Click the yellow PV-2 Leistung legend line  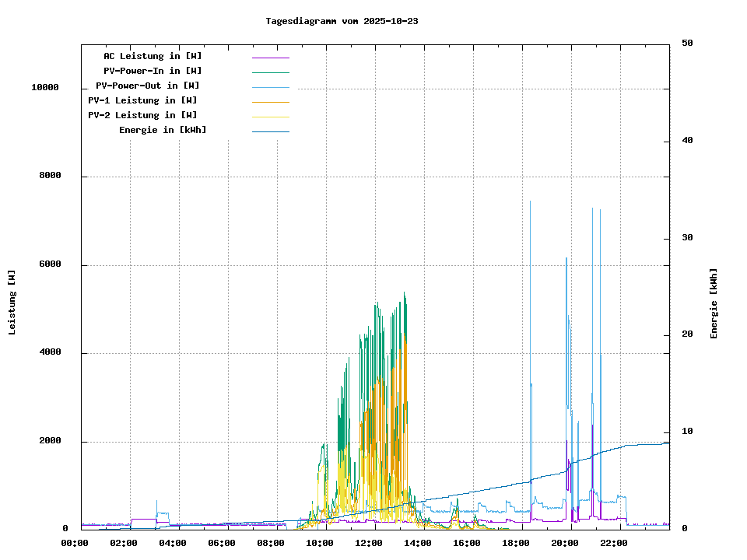(x=270, y=117)
